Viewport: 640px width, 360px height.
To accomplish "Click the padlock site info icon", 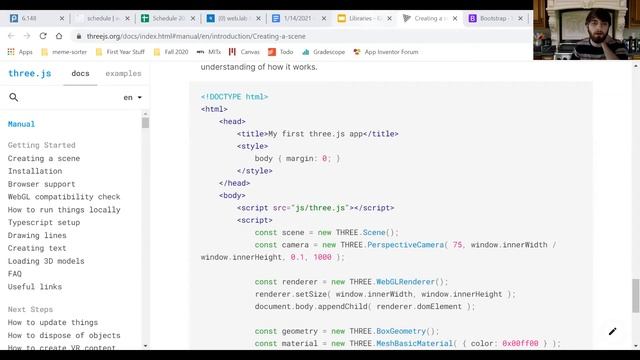I will point(79,36).
